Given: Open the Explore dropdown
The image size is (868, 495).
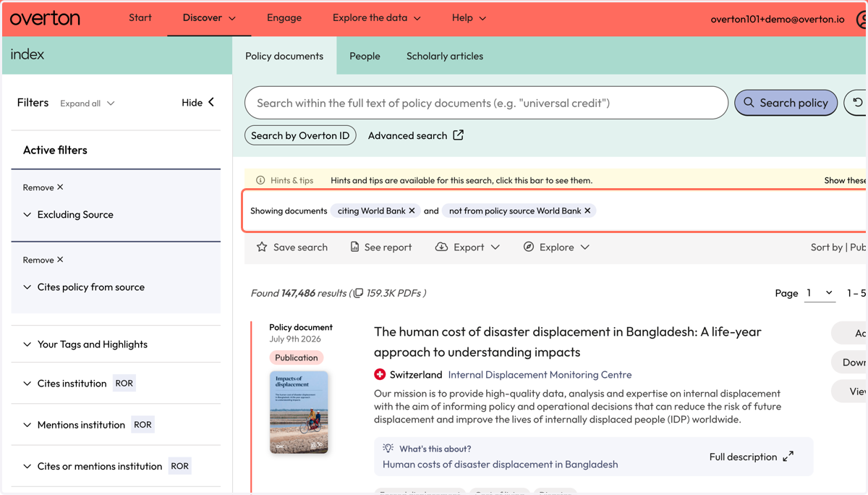Looking at the screenshot, I should click(x=556, y=247).
